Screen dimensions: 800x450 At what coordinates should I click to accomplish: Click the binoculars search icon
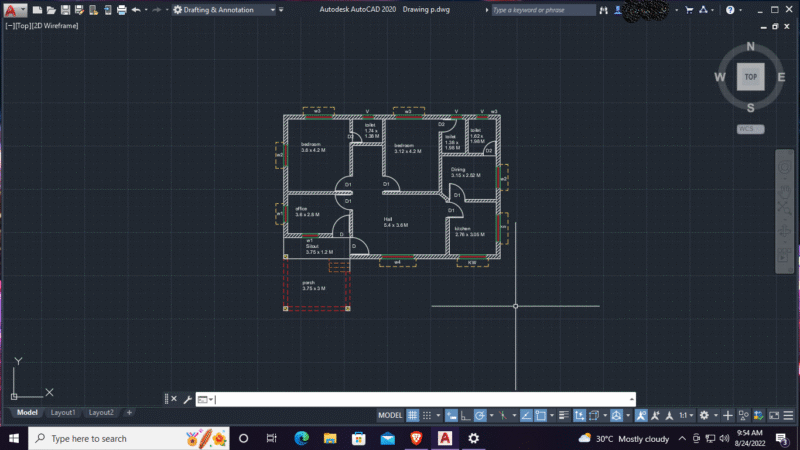coord(604,10)
